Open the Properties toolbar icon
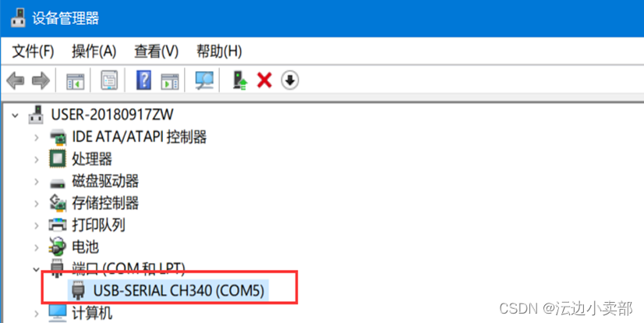 pyautogui.click(x=109, y=80)
